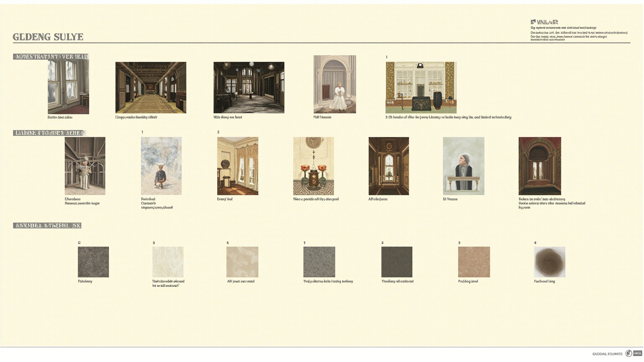This screenshot has width=644, height=362.
Task: Select the red arched window alcove image
Action: pos(540,166)
